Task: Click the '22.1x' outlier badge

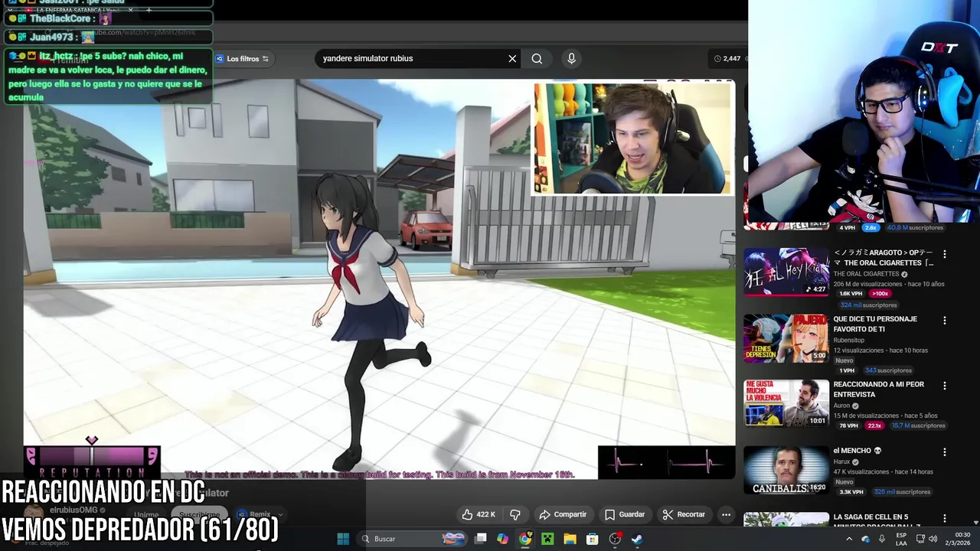Action: point(874,425)
